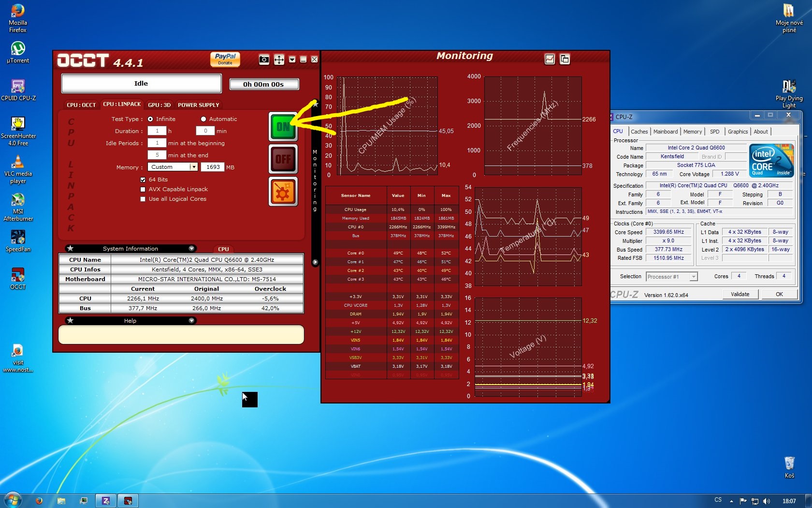The width and height of the screenshot is (812, 508).
Task: Click the idle minutes at the end field
Action: [x=157, y=155]
